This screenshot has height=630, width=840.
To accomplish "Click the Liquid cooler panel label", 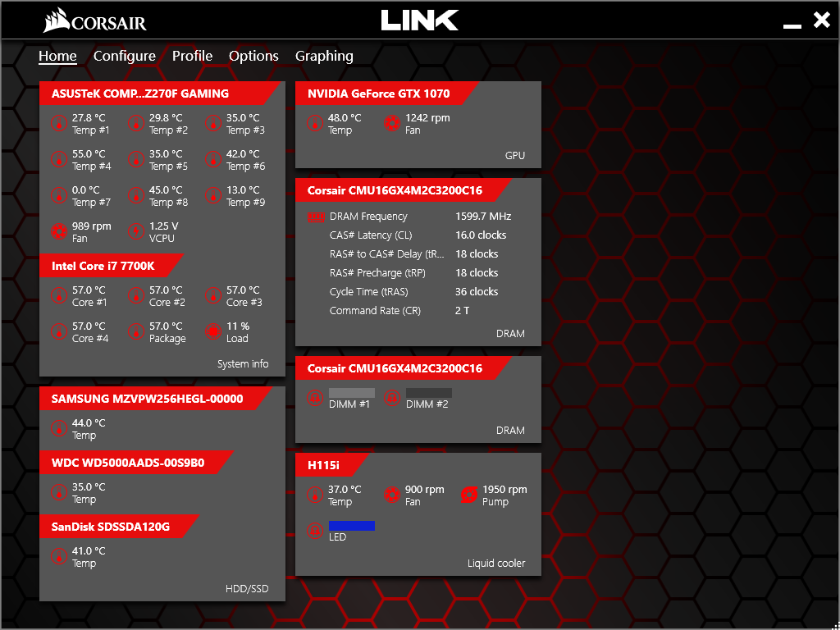I will pyautogui.click(x=496, y=564).
